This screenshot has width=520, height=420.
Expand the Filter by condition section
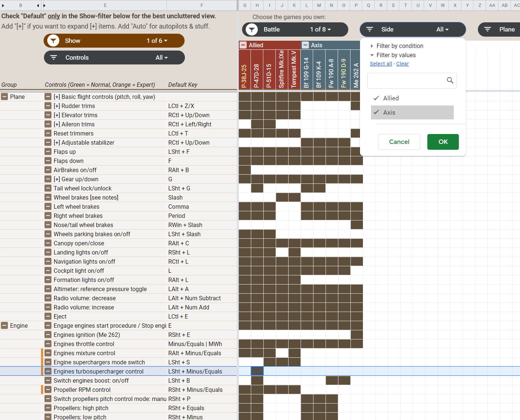(x=397, y=46)
